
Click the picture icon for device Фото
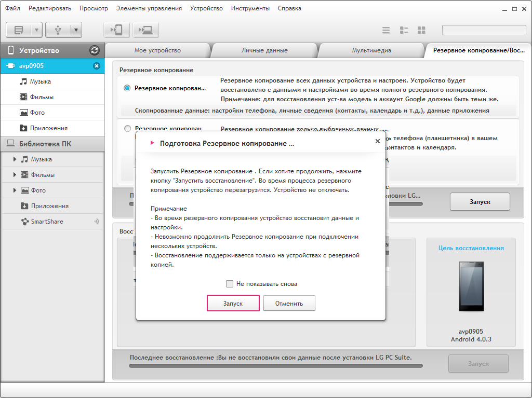[23, 113]
